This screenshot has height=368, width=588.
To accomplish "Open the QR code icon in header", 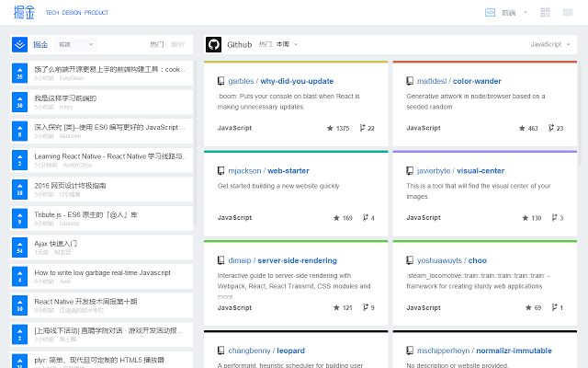I will [x=545, y=13].
